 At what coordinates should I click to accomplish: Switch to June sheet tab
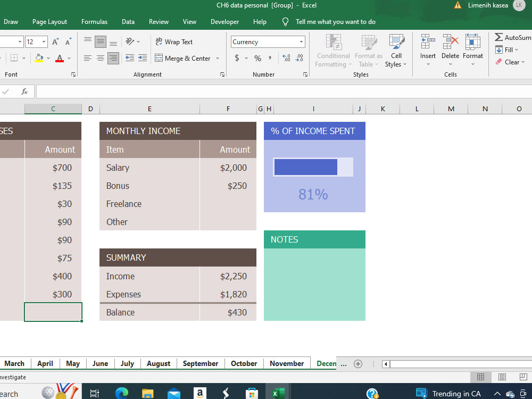point(100,363)
